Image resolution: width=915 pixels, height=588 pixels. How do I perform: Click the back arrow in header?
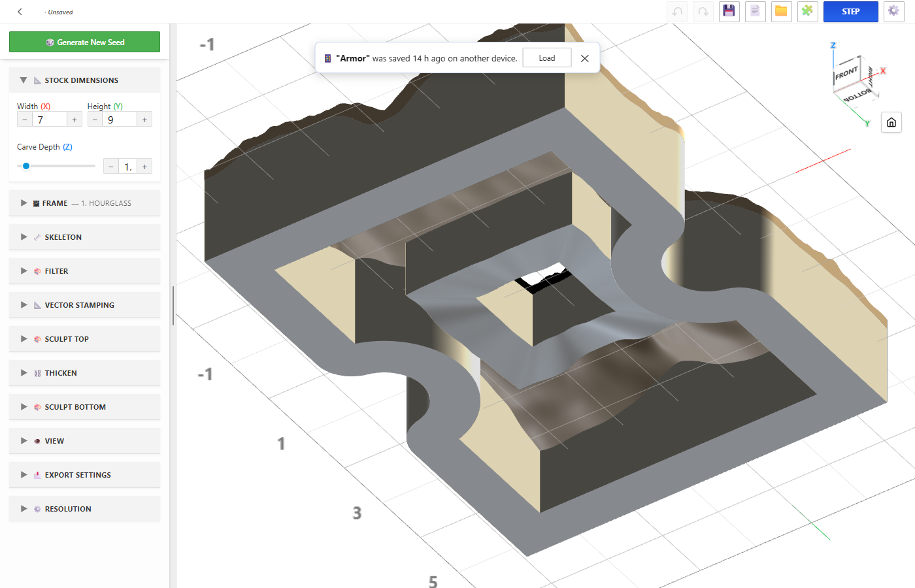(x=20, y=12)
